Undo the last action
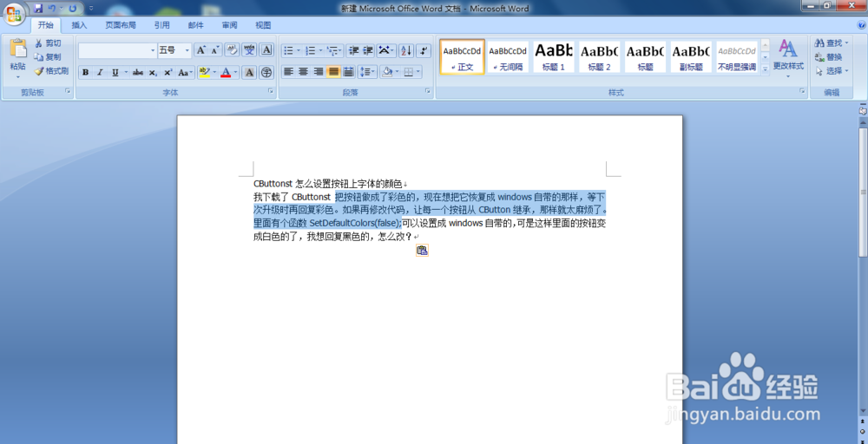Image resolution: width=868 pixels, height=444 pixels. 52,9
